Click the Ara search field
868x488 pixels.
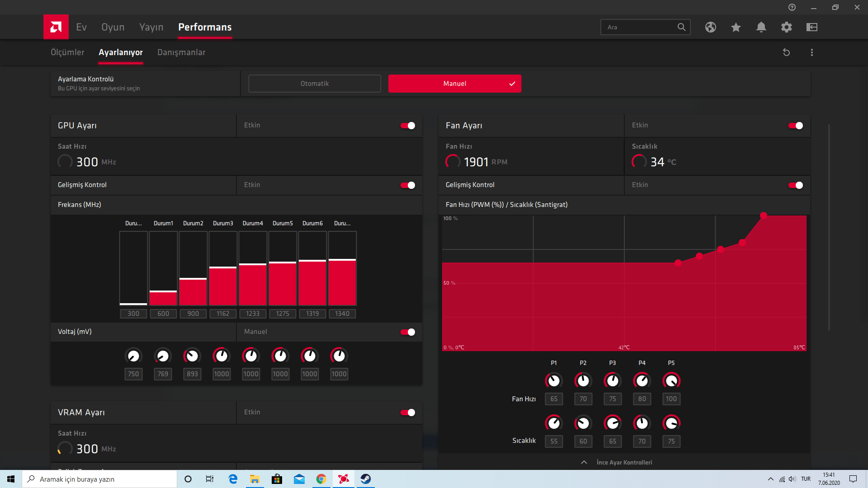(x=637, y=27)
